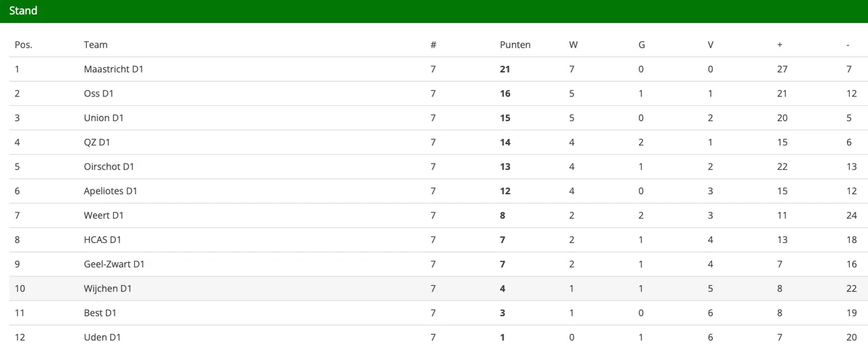Viewport: 868px width, 351px height.
Task: Select the Apeliotes D1 row
Action: tap(111, 191)
